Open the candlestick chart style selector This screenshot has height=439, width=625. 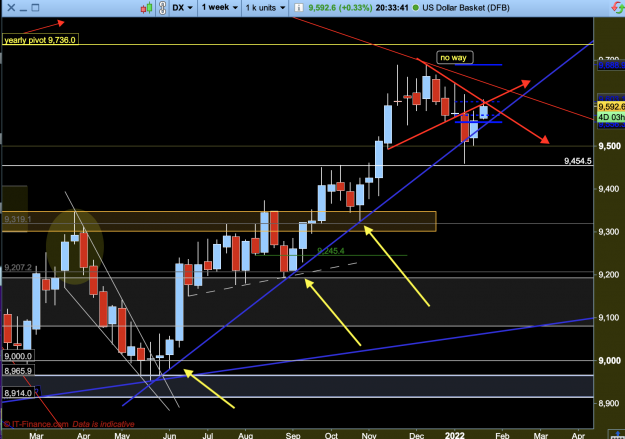tap(146, 8)
